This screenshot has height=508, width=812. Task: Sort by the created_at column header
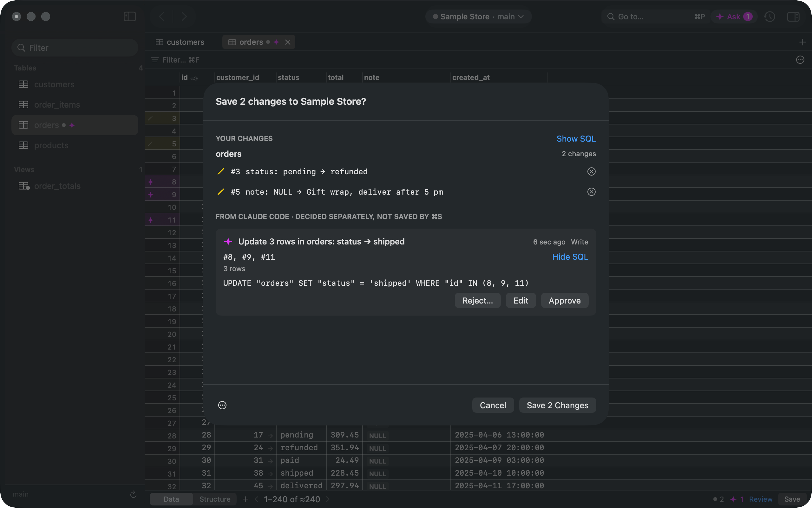pos(499,77)
